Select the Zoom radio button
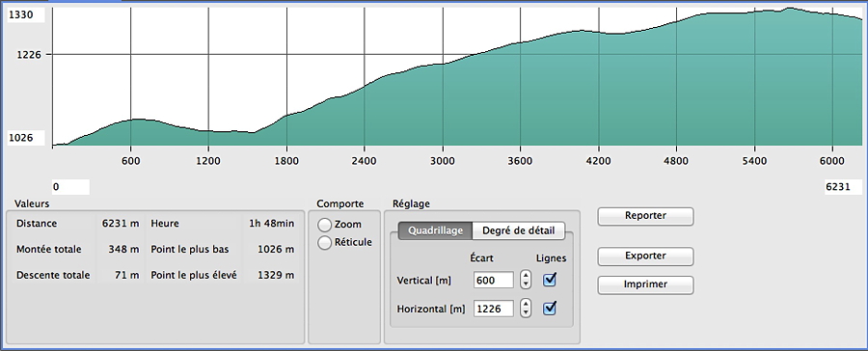 point(325,225)
